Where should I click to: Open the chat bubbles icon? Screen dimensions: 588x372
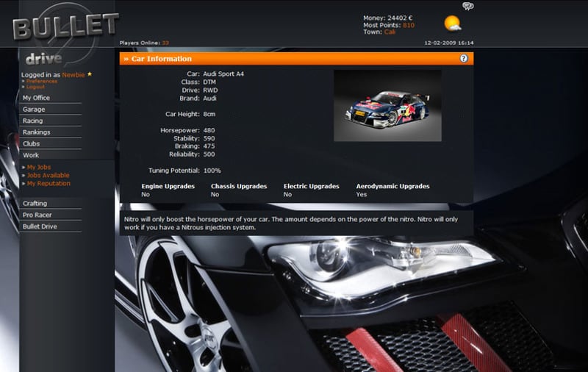point(467,6)
